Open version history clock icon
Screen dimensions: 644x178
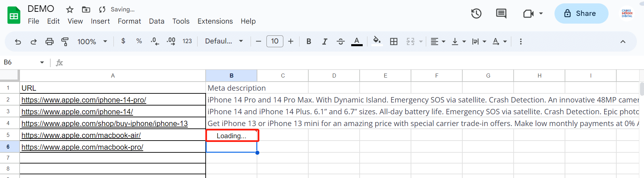pyautogui.click(x=476, y=13)
